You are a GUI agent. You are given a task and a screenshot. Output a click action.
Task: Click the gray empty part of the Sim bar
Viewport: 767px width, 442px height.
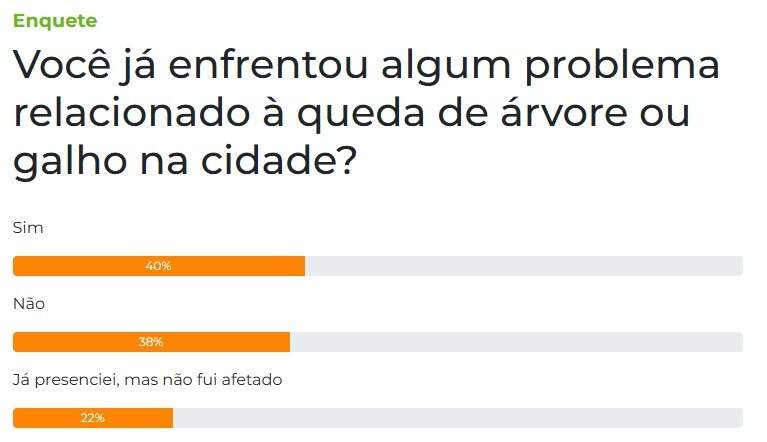point(524,266)
